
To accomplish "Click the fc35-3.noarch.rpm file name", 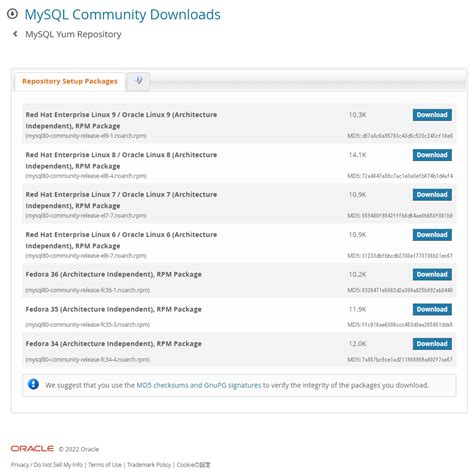I will [x=87, y=324].
